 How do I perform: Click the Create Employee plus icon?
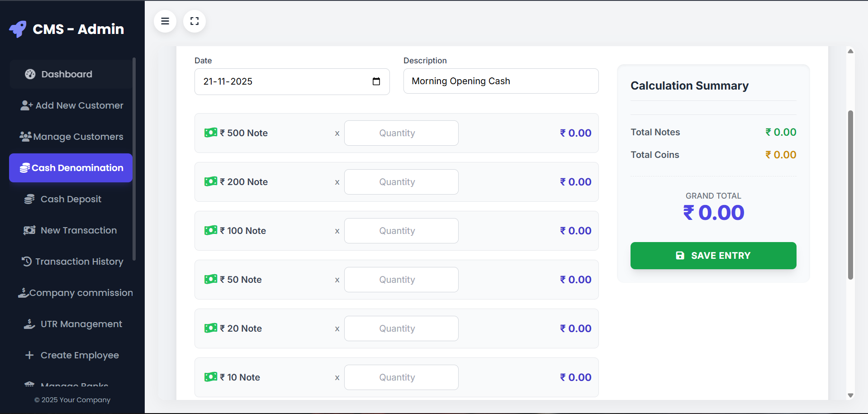coord(29,355)
